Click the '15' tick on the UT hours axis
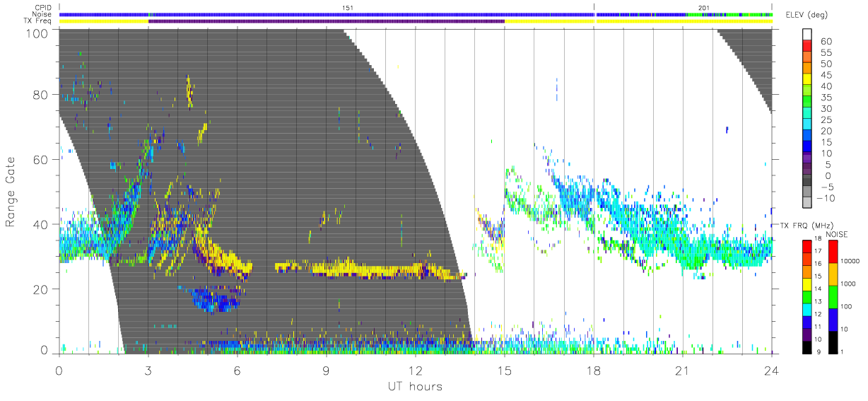Image resolution: width=868 pixels, height=401 pixels. click(x=504, y=370)
